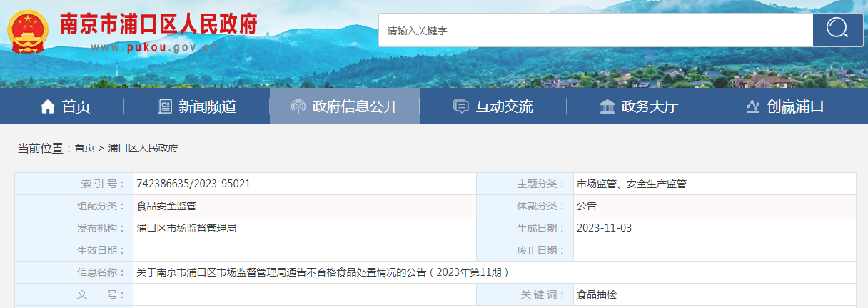The height and width of the screenshot is (308, 868).
Task: Click the fingerprint icon beside 政府信息公开
Action: click(x=298, y=107)
